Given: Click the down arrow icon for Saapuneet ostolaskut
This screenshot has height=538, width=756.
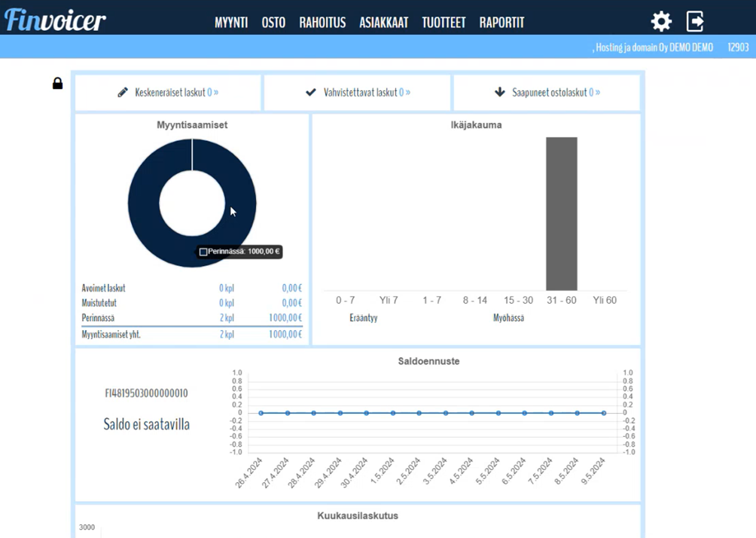Looking at the screenshot, I should pos(499,93).
